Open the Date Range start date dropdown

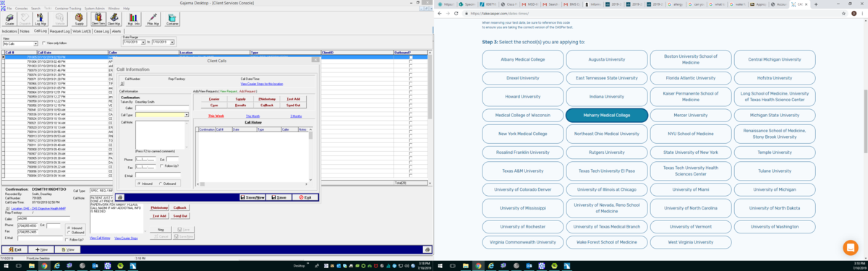135,43
